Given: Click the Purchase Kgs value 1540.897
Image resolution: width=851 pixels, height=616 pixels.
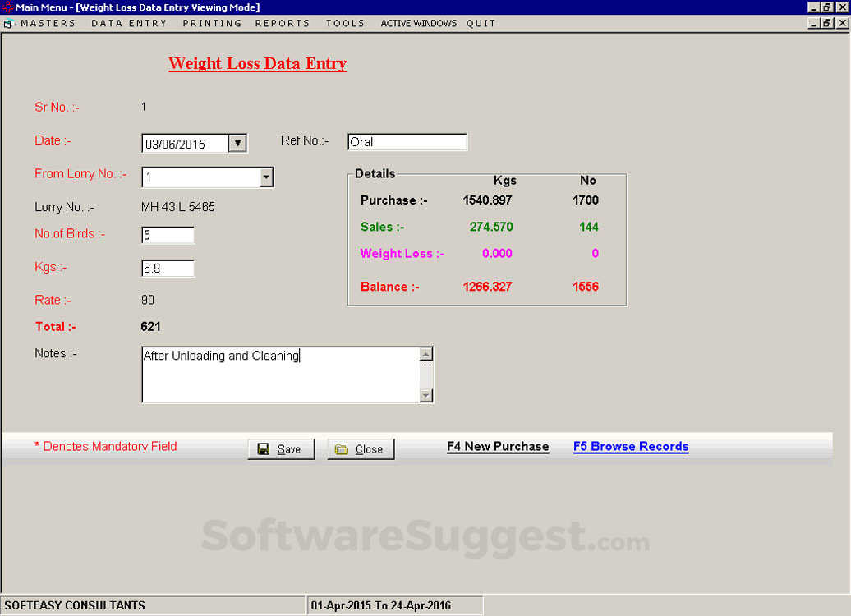Looking at the screenshot, I should [x=487, y=200].
